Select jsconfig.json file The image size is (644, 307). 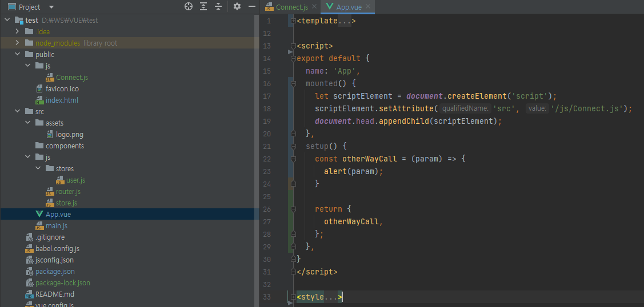54,260
